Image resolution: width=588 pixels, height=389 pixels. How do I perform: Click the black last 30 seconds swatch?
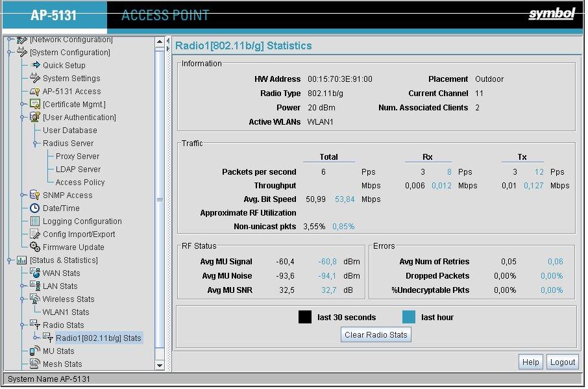[305, 317]
